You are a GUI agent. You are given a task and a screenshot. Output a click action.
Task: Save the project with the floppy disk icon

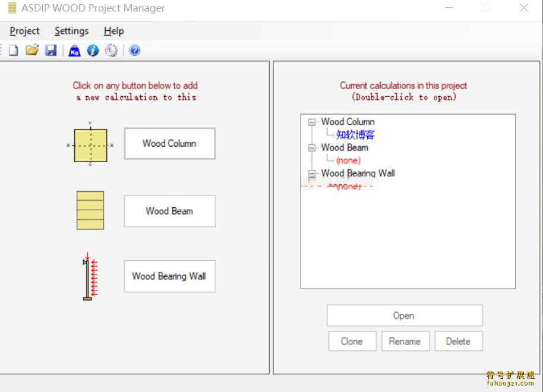51,50
